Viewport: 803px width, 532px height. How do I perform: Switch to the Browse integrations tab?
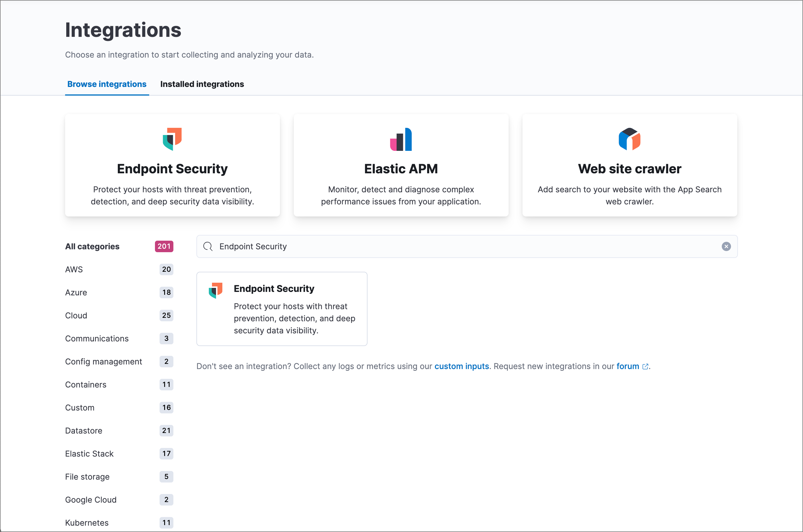click(x=107, y=84)
